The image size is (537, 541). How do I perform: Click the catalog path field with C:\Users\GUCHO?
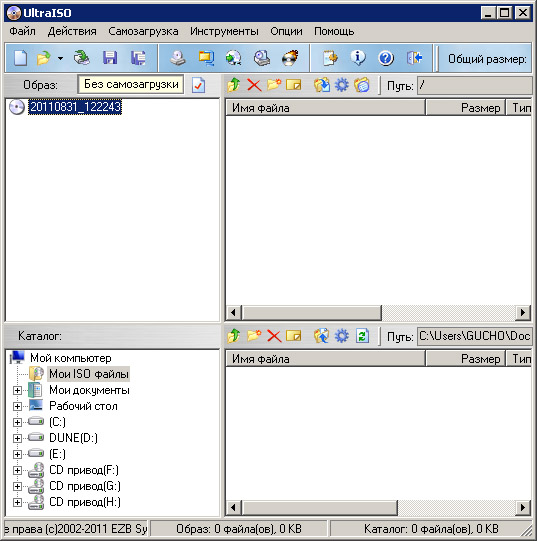pyautogui.click(x=475, y=336)
